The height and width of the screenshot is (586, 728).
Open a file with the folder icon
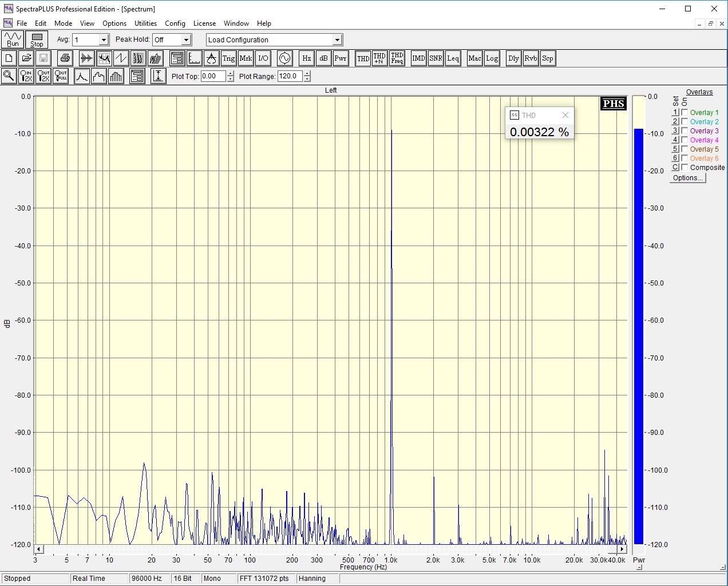tap(26, 58)
